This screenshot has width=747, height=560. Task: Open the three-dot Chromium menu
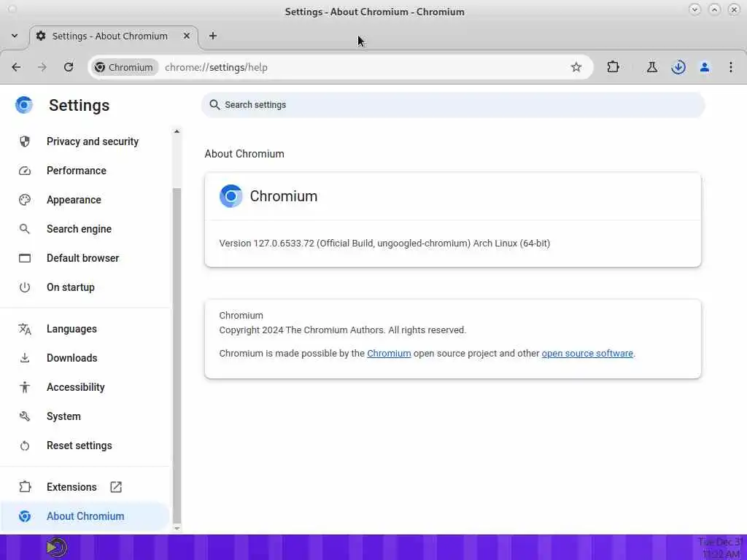click(x=731, y=67)
